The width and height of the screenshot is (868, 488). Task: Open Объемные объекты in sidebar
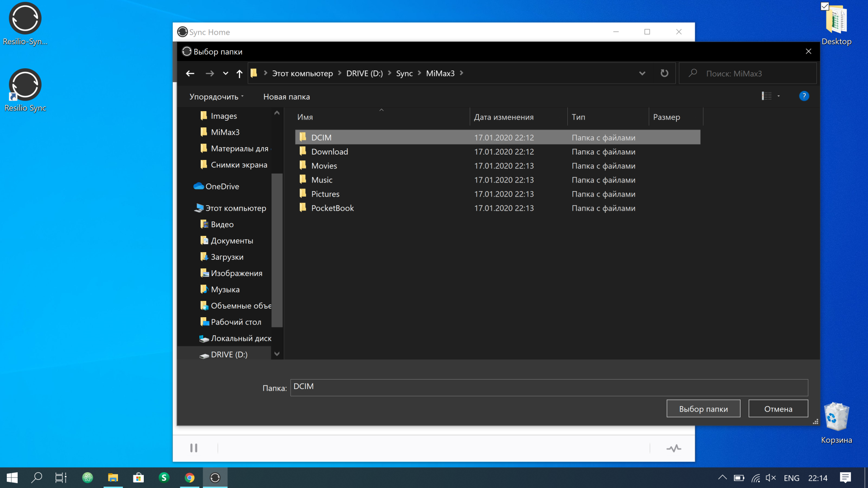[x=236, y=305]
